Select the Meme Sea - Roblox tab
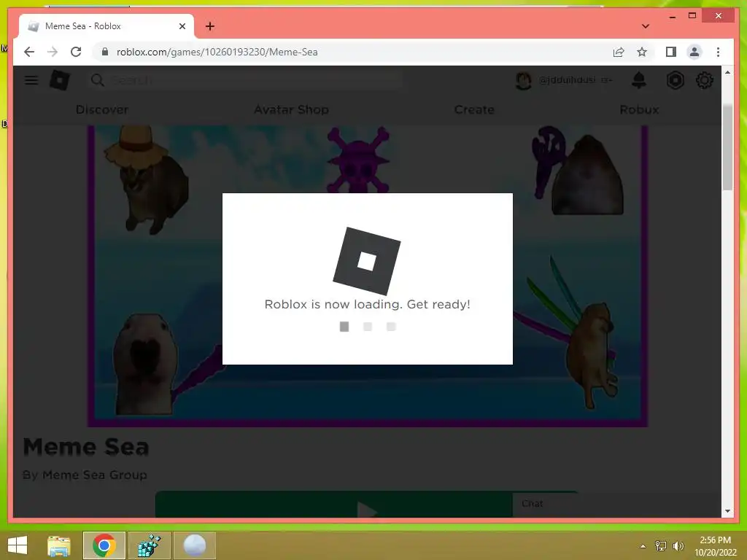The width and height of the screenshot is (747, 560). [107, 26]
